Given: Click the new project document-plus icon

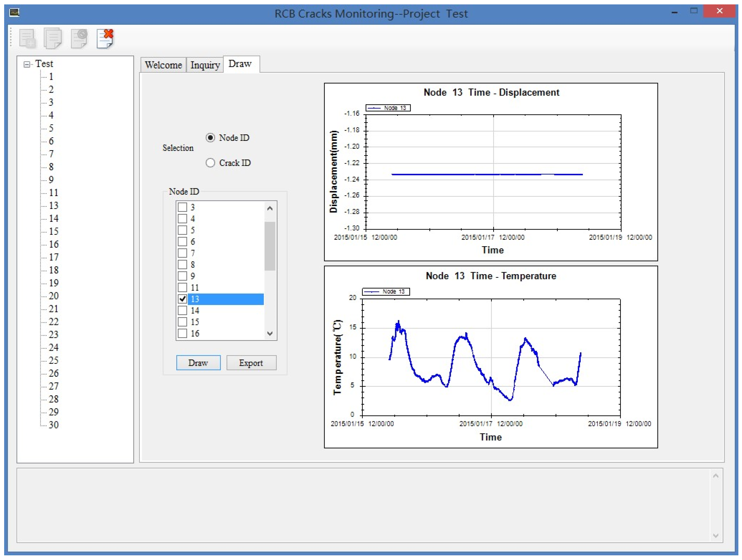Looking at the screenshot, I should click(27, 39).
